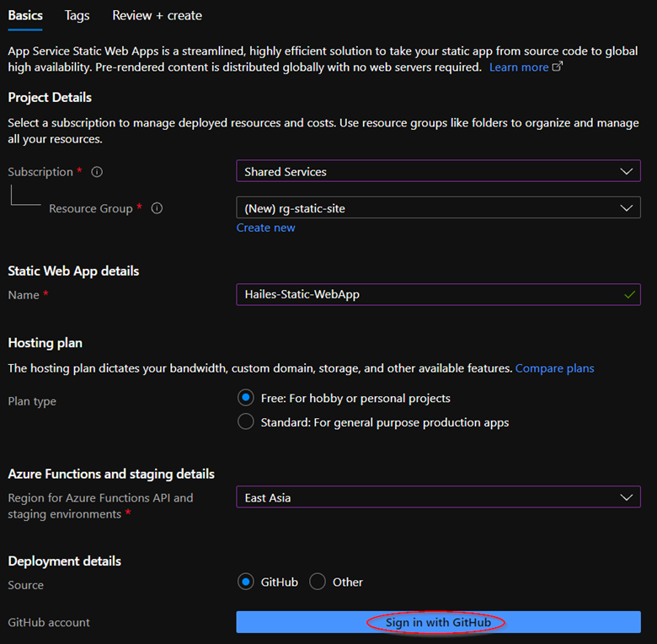Follow the Learn more link
Image resolution: width=657 pixels, height=644 pixels.
(x=518, y=67)
